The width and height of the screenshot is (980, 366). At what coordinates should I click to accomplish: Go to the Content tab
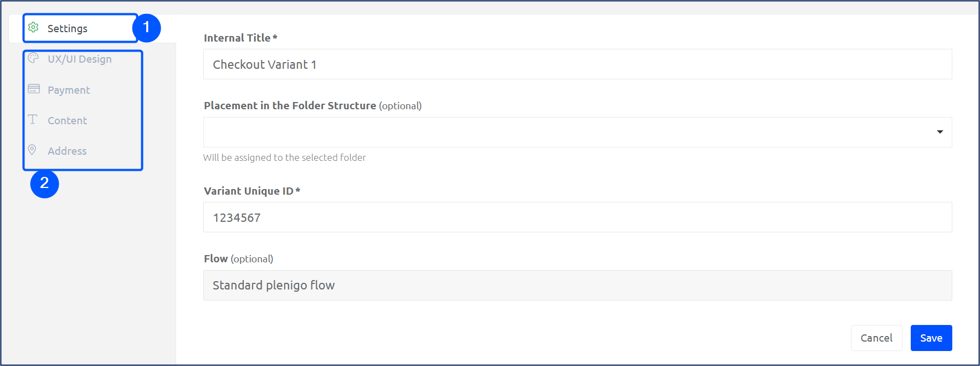click(x=67, y=120)
